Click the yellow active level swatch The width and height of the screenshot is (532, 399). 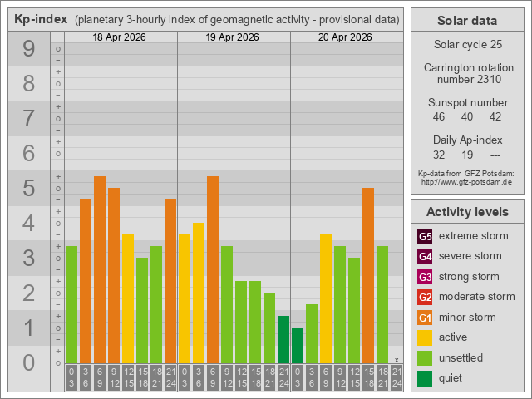coord(425,337)
